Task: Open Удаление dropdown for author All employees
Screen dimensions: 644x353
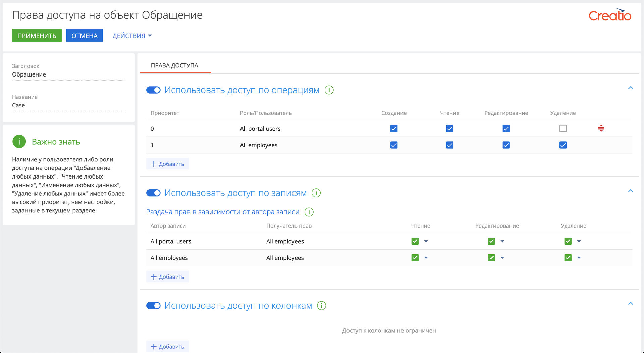Action: tap(579, 258)
